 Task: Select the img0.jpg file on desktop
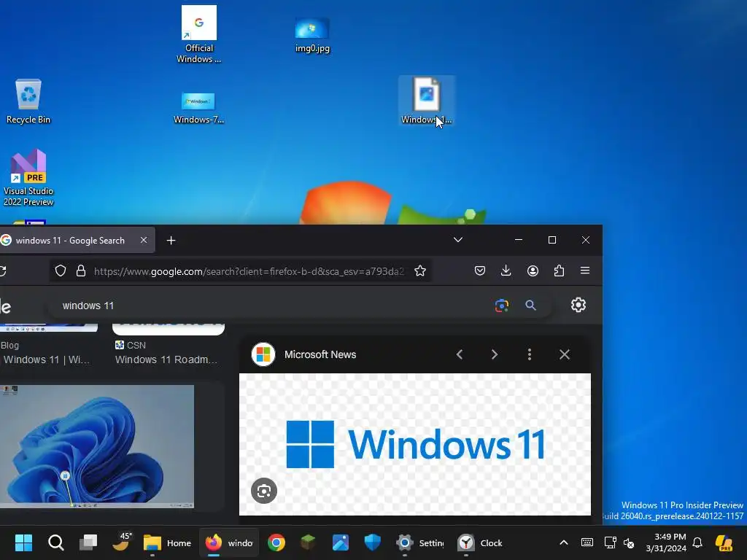[312, 35]
